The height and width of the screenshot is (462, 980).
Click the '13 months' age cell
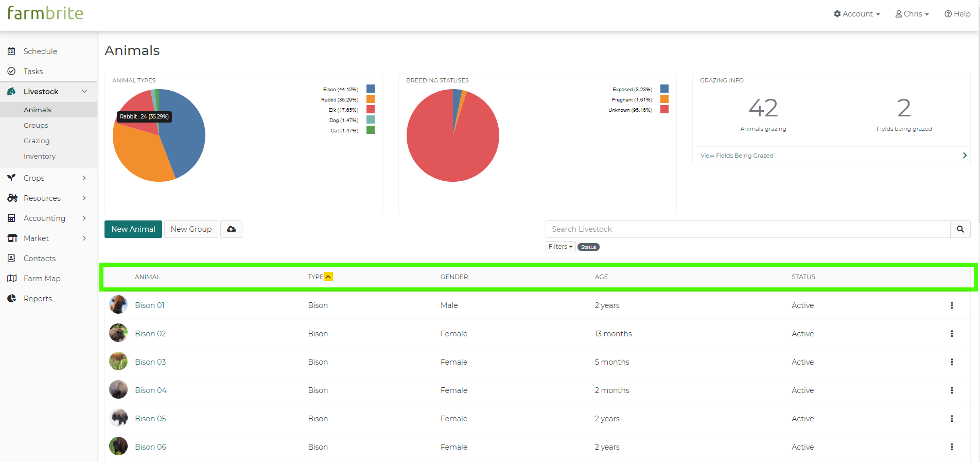pyautogui.click(x=613, y=334)
